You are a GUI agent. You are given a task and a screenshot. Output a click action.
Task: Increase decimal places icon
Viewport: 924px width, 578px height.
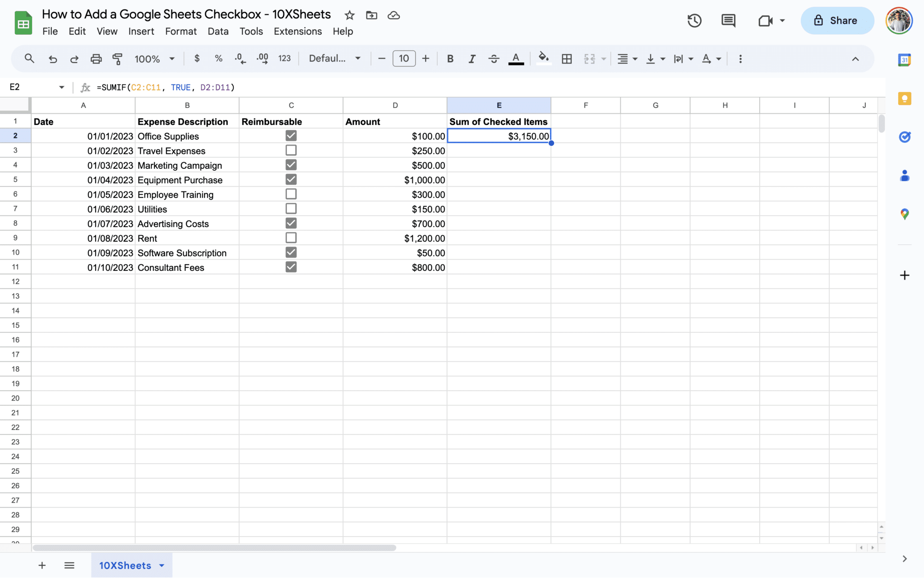click(262, 59)
